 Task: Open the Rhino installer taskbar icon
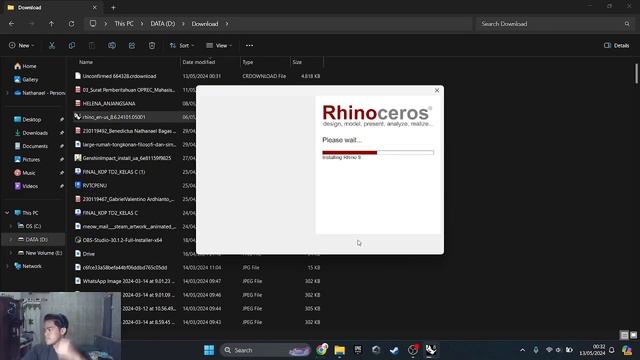[431, 350]
